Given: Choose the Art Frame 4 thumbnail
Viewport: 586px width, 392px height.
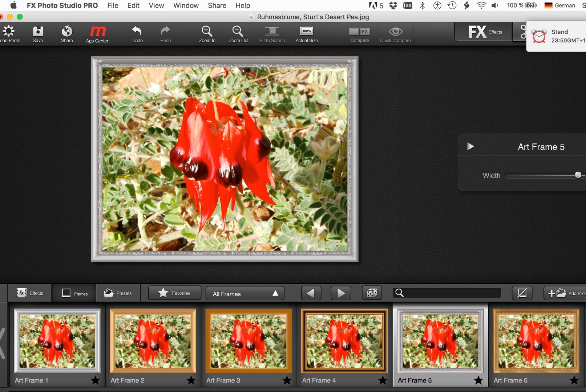Looking at the screenshot, I should tap(345, 341).
